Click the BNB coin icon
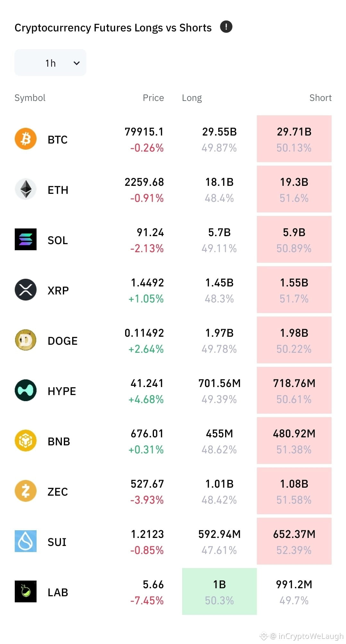This screenshot has width=346, height=644. [x=26, y=441]
